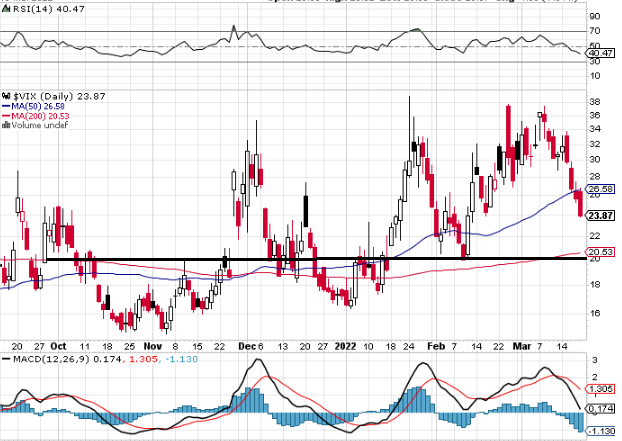This screenshot has width=622, height=441.
Task: Click the 34 price axis label
Action: (595, 129)
